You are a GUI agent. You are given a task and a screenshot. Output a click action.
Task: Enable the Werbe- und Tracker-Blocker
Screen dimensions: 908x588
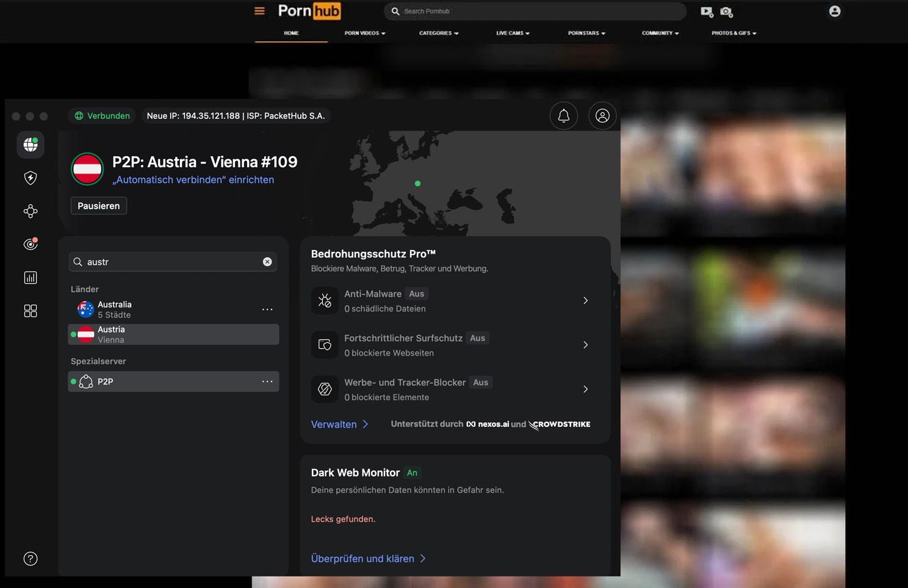[x=480, y=382]
